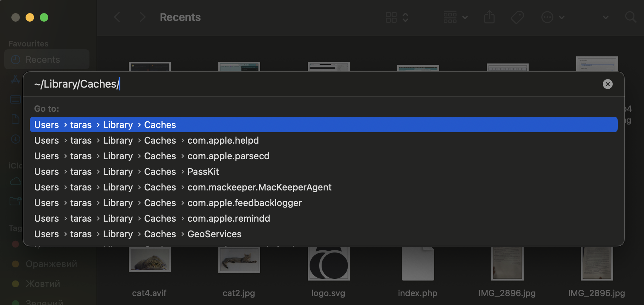The image size is (644, 305).
Task: Open the cat4.avif thumbnail
Action: pyautogui.click(x=149, y=260)
